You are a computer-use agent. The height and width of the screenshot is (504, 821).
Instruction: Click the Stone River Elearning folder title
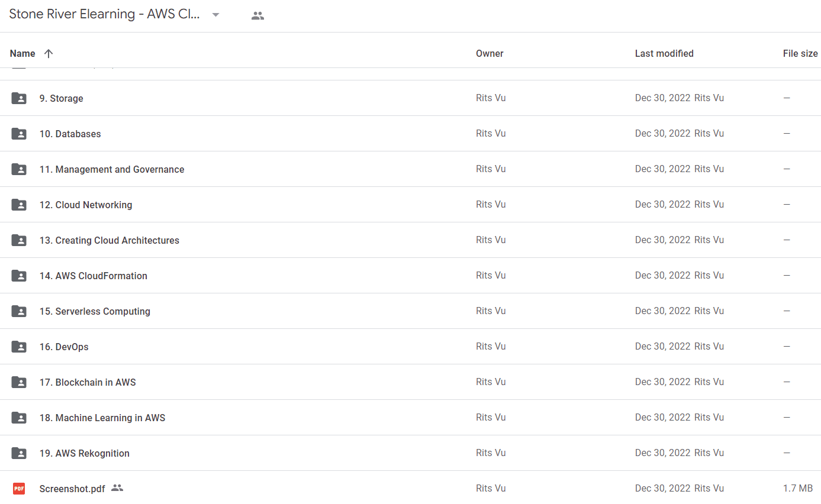[105, 15]
